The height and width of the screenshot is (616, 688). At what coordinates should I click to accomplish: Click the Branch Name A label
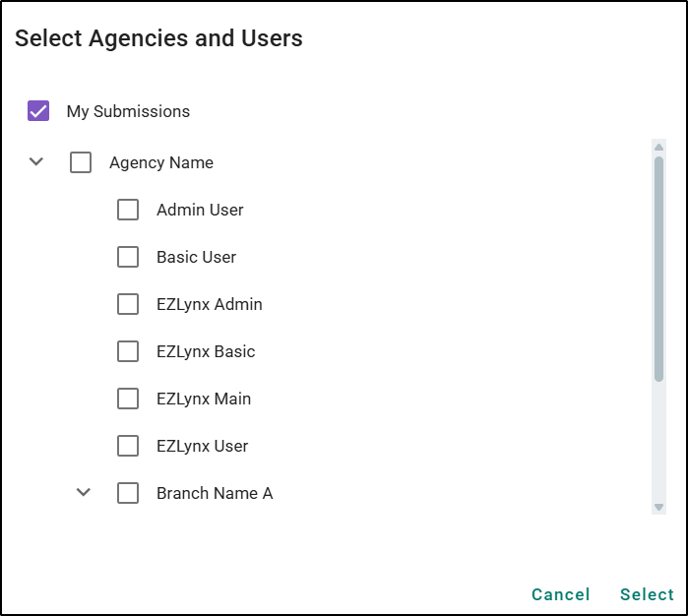[215, 493]
